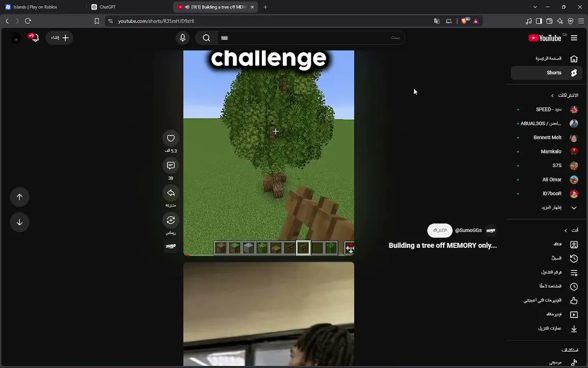Bookmark this page
588x368 pixels.
[97, 21]
